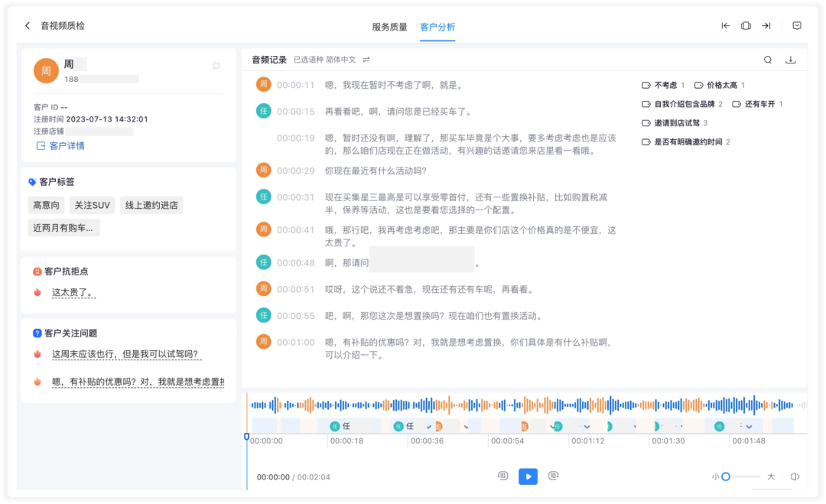Collapse the left panel with the |← icon
This screenshot has width=826, height=504.
(725, 26)
